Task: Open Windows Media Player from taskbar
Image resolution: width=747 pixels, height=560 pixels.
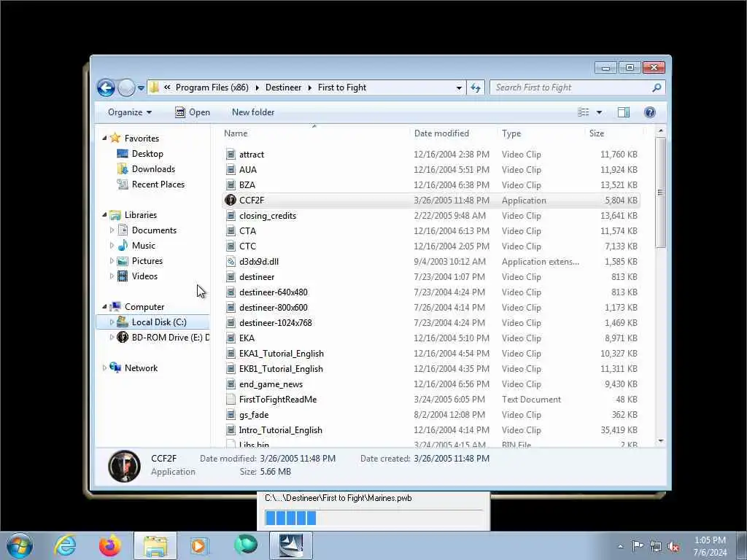Action: [199, 545]
